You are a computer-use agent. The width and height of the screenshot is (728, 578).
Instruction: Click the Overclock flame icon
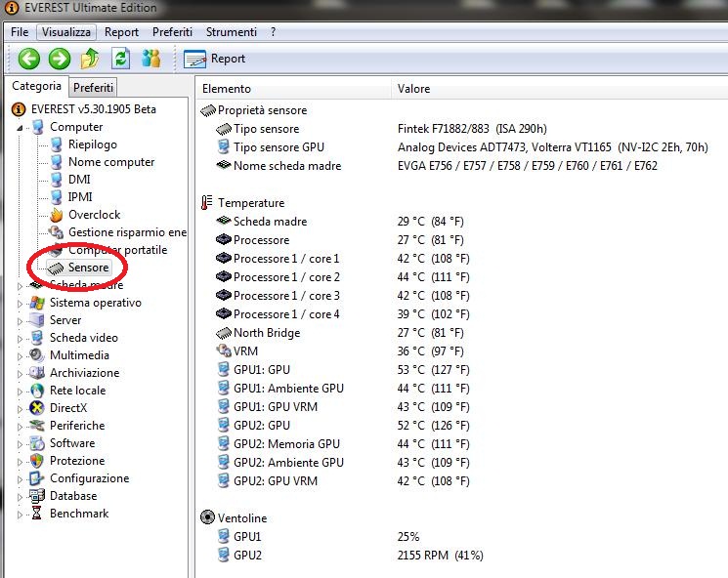point(56,215)
